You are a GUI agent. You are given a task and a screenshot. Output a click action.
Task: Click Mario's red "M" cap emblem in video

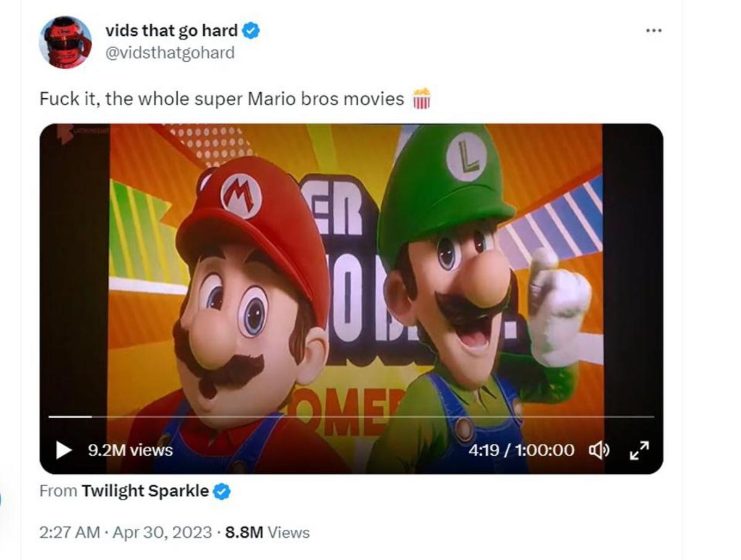click(x=241, y=196)
